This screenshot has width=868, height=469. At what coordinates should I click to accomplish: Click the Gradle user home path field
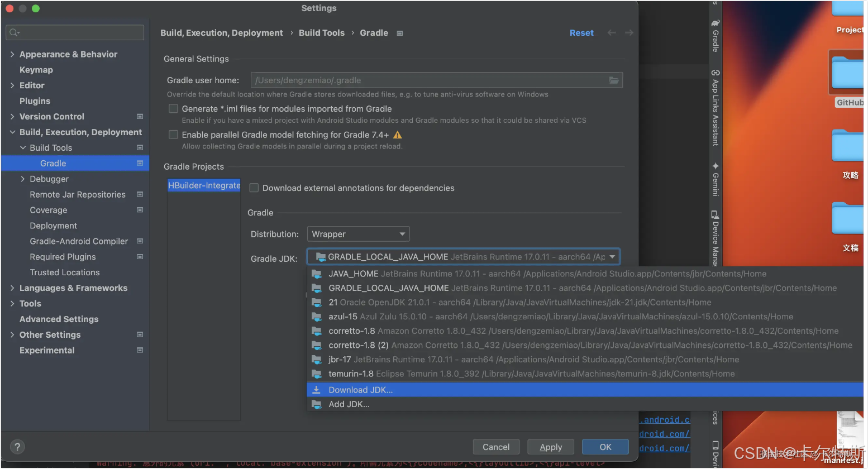click(437, 80)
